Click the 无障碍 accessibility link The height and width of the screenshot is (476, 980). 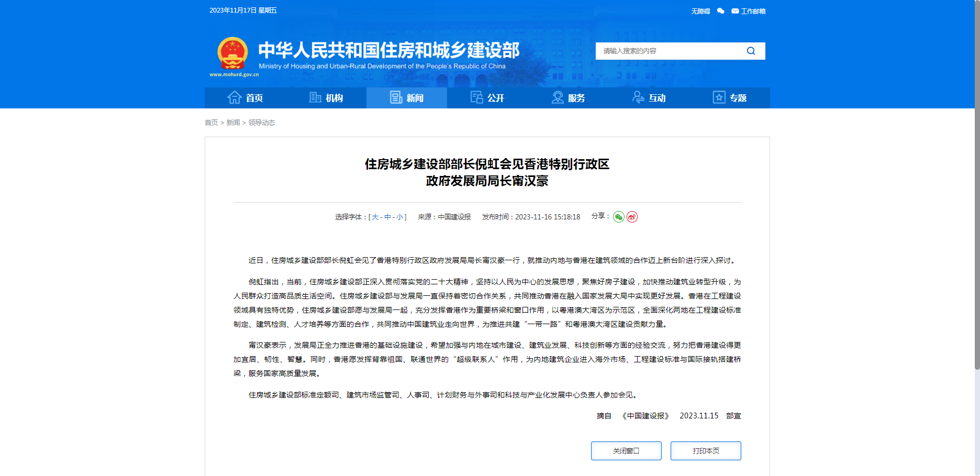700,11
